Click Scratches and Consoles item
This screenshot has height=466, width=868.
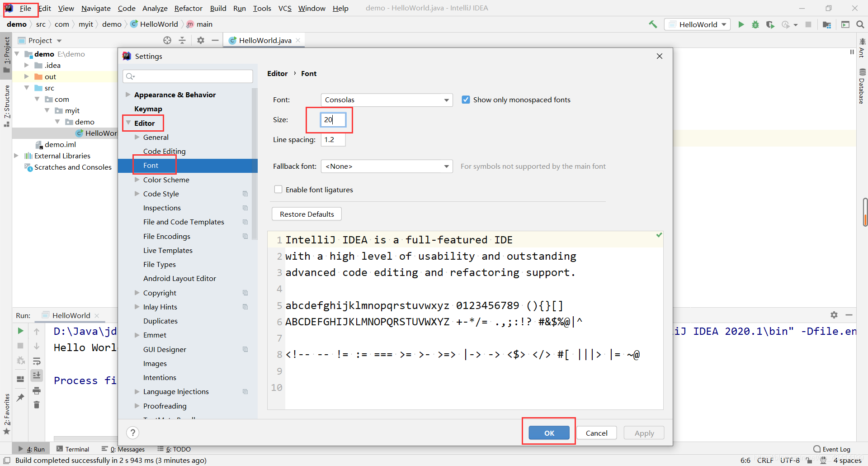click(73, 167)
